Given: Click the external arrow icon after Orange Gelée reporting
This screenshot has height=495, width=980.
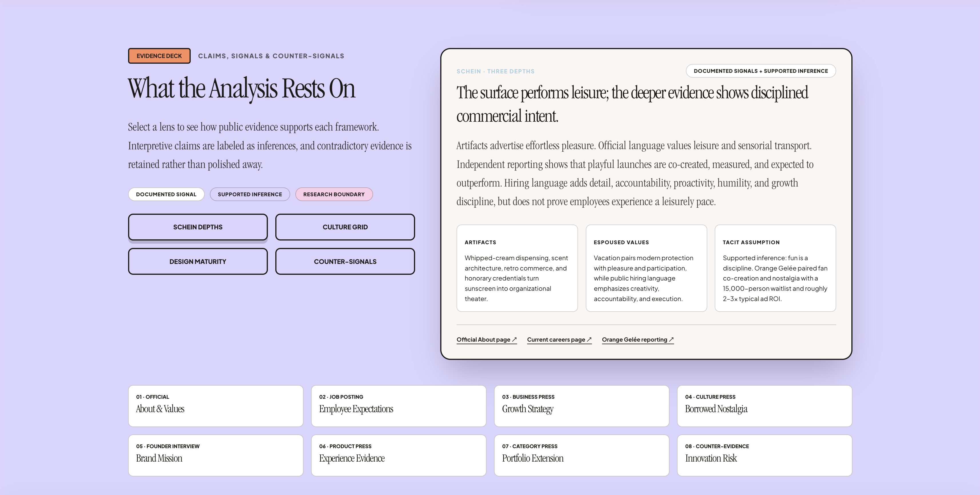Looking at the screenshot, I should (x=672, y=340).
